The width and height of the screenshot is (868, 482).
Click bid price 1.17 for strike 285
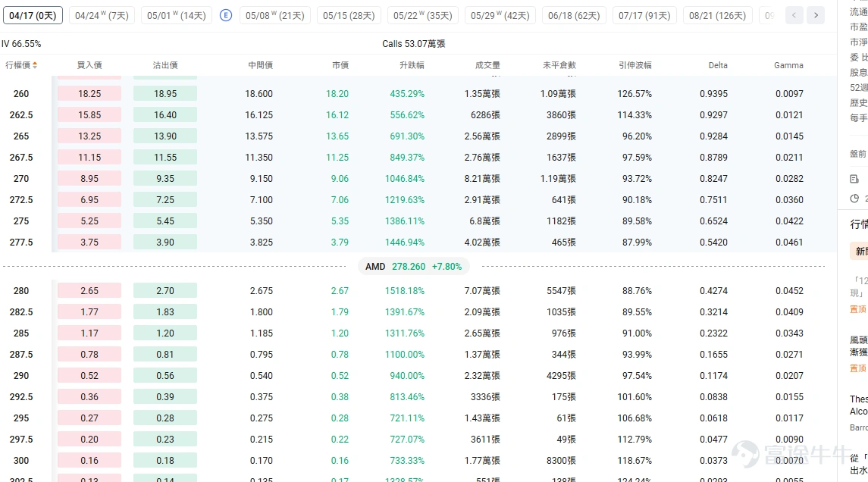[89, 333]
